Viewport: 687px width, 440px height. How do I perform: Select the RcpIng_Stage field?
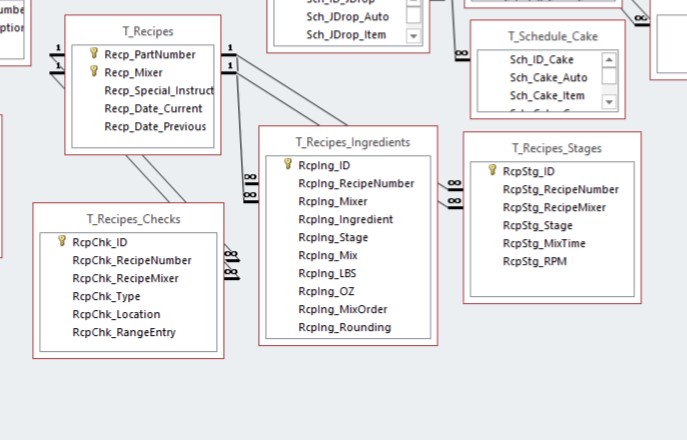pos(333,238)
